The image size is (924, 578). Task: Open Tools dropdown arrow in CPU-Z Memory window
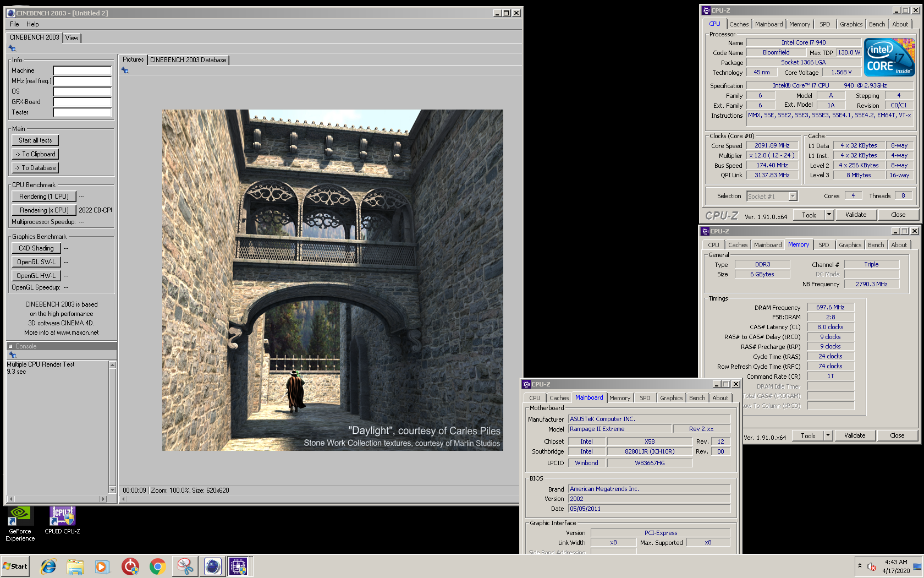coord(828,435)
